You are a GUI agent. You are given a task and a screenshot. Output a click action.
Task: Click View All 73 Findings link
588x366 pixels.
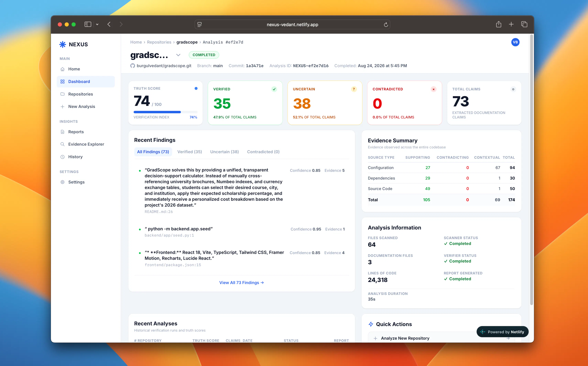(241, 283)
